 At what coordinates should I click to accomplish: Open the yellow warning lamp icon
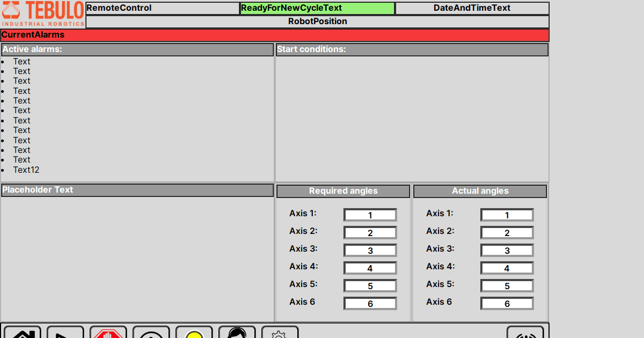pos(194,335)
